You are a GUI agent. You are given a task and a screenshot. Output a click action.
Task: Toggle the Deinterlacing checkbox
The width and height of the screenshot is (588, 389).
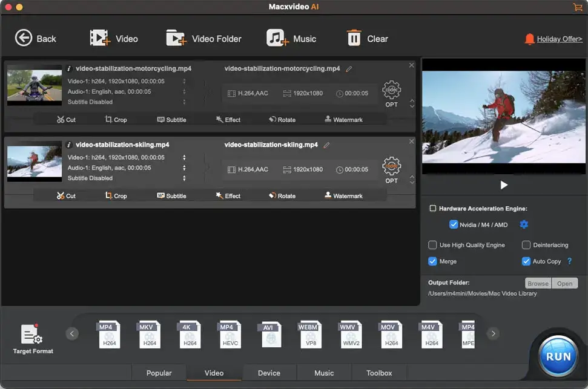pos(526,245)
